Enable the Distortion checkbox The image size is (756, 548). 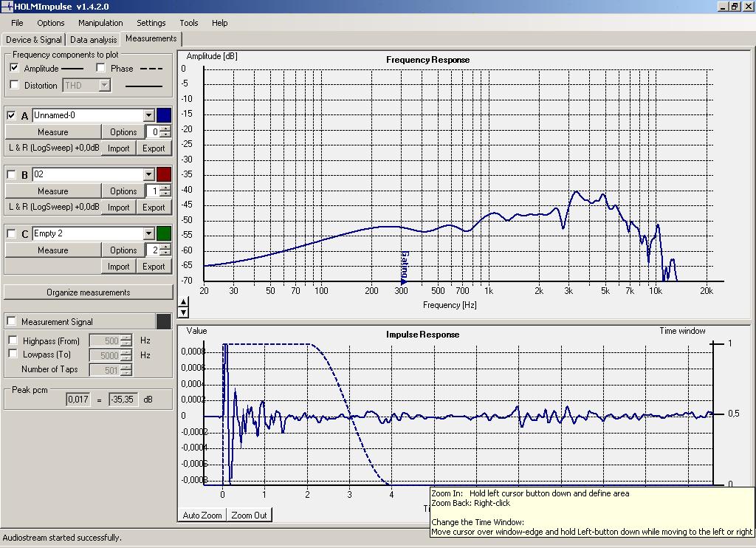[x=15, y=85]
